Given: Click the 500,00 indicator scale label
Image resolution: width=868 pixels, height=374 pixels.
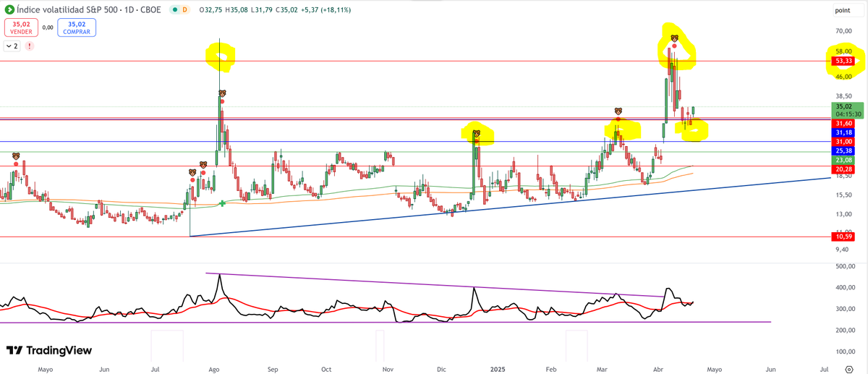Looking at the screenshot, I should coord(846,267).
